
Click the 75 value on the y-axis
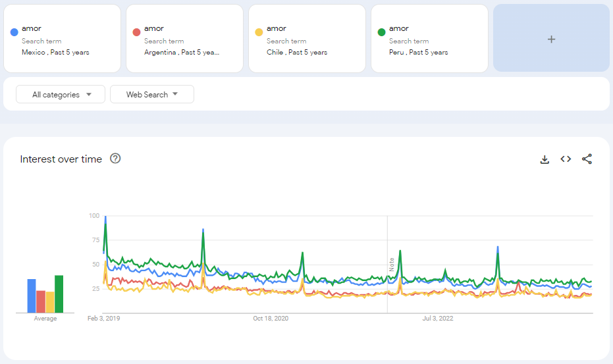(95, 240)
